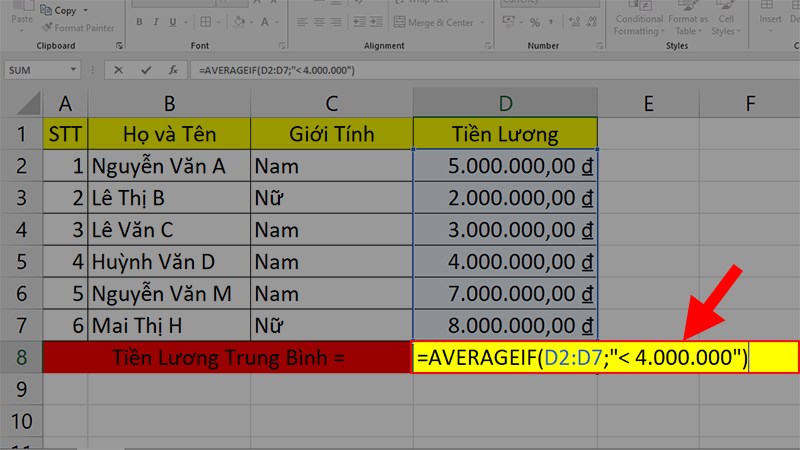Activate the Format Painter tool
Image resolution: width=800 pixels, height=450 pixels.
78,28
